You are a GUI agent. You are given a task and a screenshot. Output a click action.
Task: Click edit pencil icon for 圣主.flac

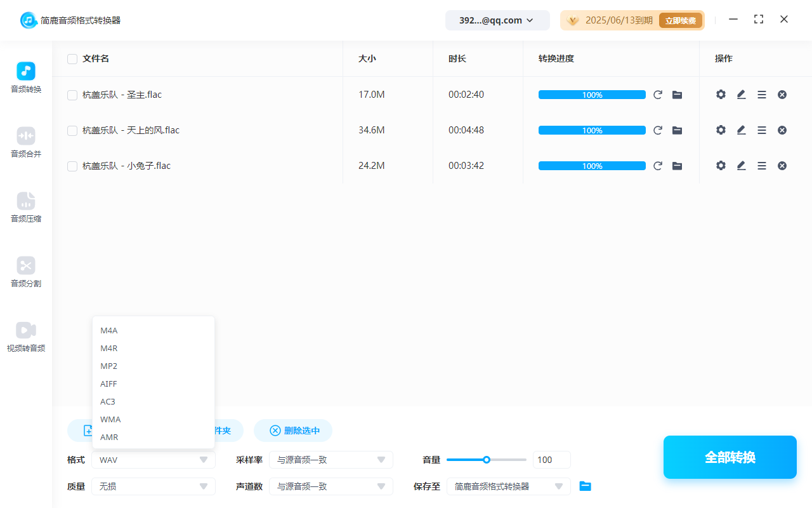coord(741,95)
